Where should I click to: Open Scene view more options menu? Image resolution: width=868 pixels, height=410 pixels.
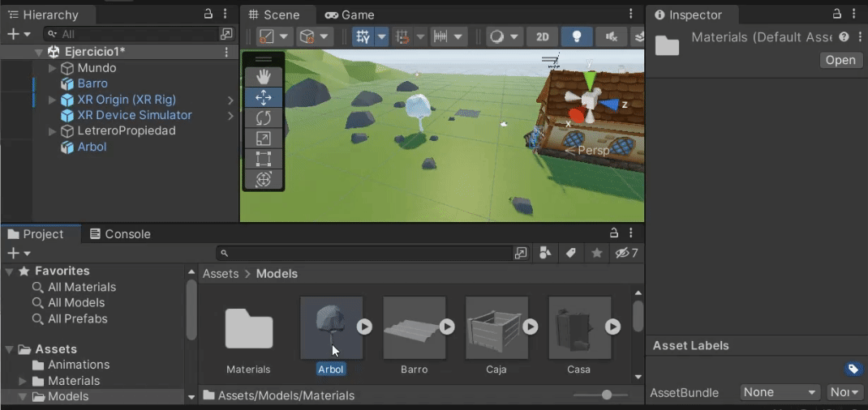click(x=630, y=14)
